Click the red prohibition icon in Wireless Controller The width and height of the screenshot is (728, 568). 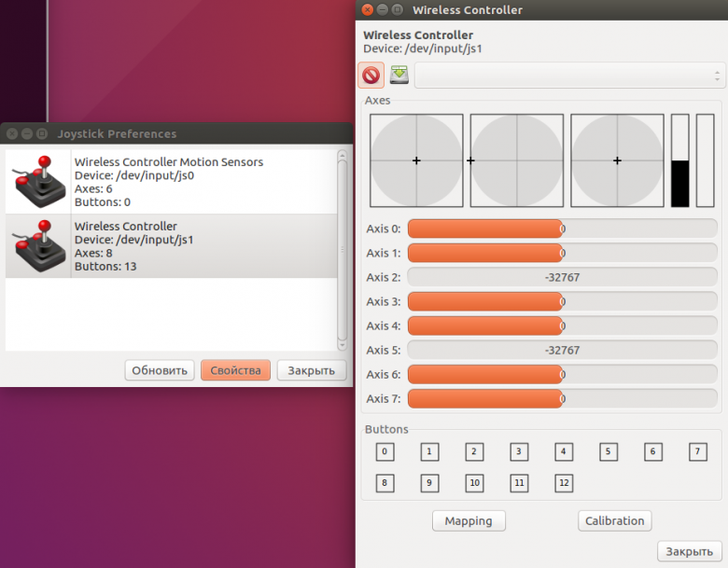(x=371, y=75)
